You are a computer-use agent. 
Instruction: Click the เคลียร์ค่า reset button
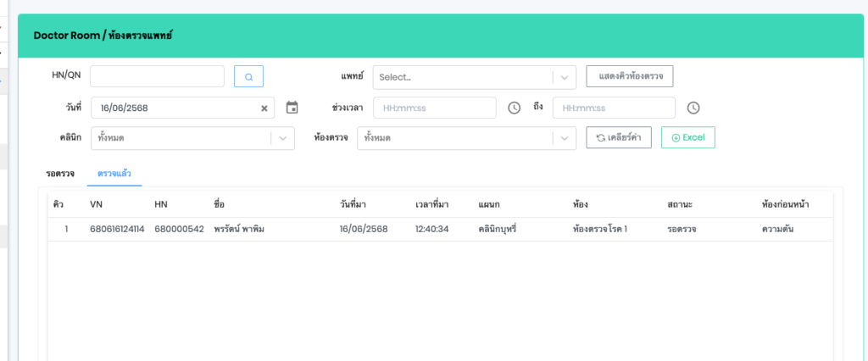[619, 137]
